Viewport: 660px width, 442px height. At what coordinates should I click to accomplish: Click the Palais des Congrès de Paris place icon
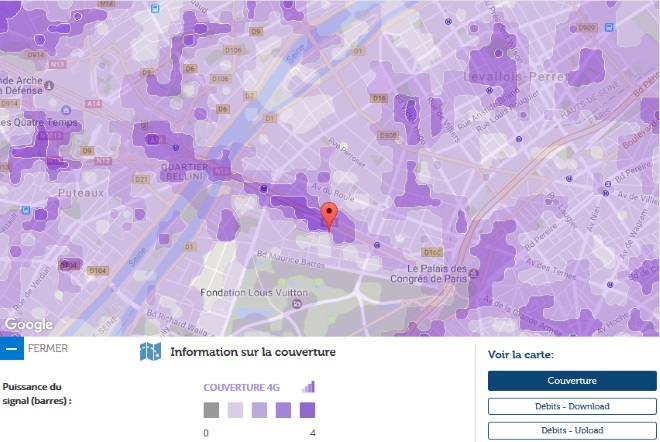click(x=474, y=274)
